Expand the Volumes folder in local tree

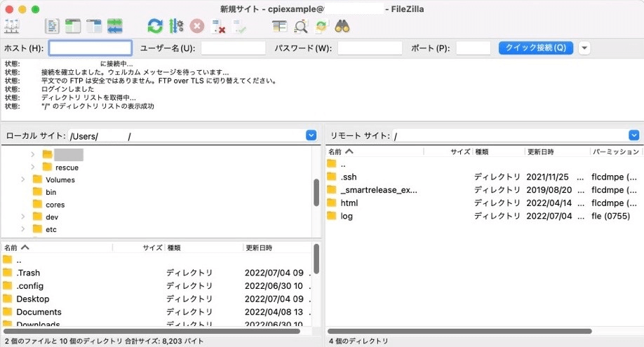(23, 180)
